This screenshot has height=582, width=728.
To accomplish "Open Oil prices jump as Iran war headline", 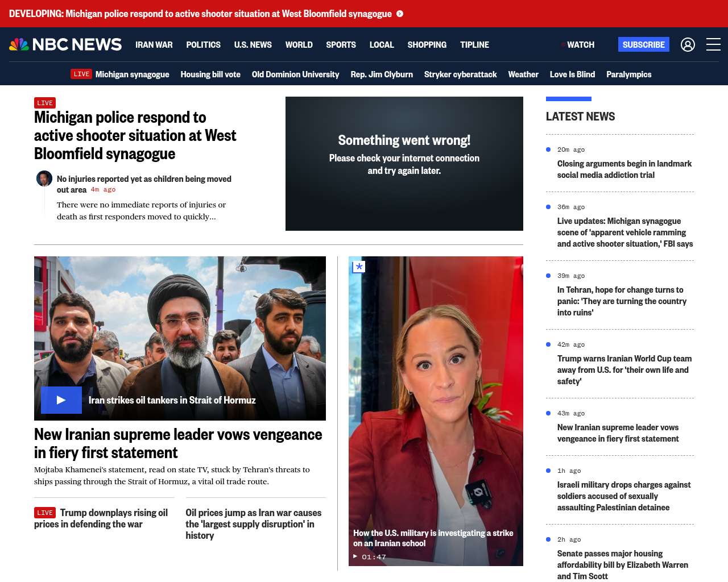I will click(x=253, y=523).
